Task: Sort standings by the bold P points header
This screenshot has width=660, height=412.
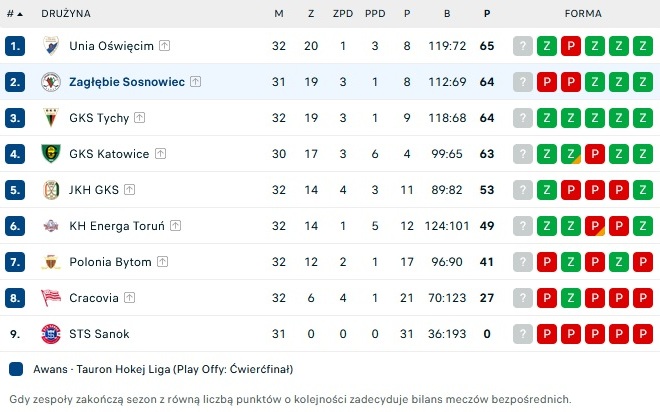Action: click(x=487, y=14)
